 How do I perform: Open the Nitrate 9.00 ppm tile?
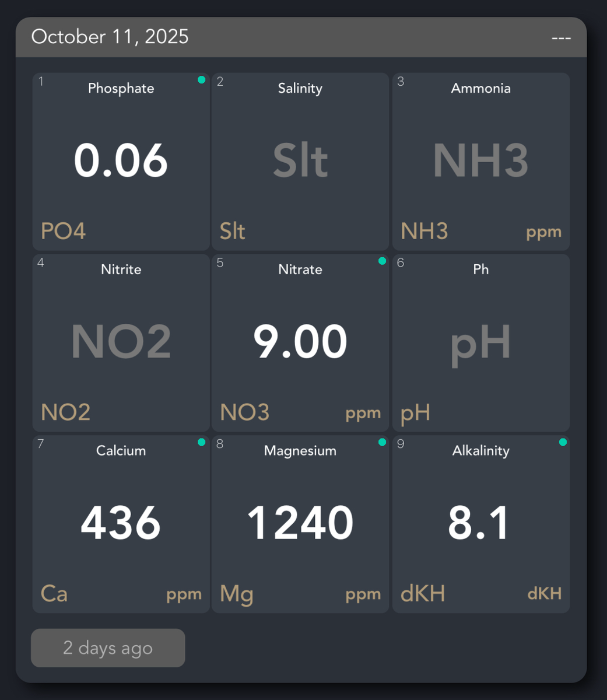tap(300, 342)
